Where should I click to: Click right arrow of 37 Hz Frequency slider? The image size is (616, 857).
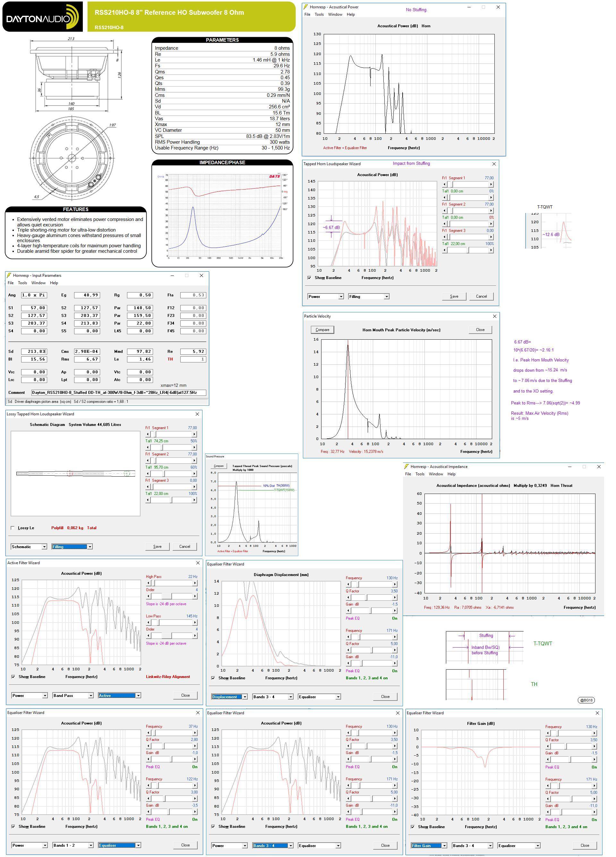pyautogui.click(x=195, y=733)
